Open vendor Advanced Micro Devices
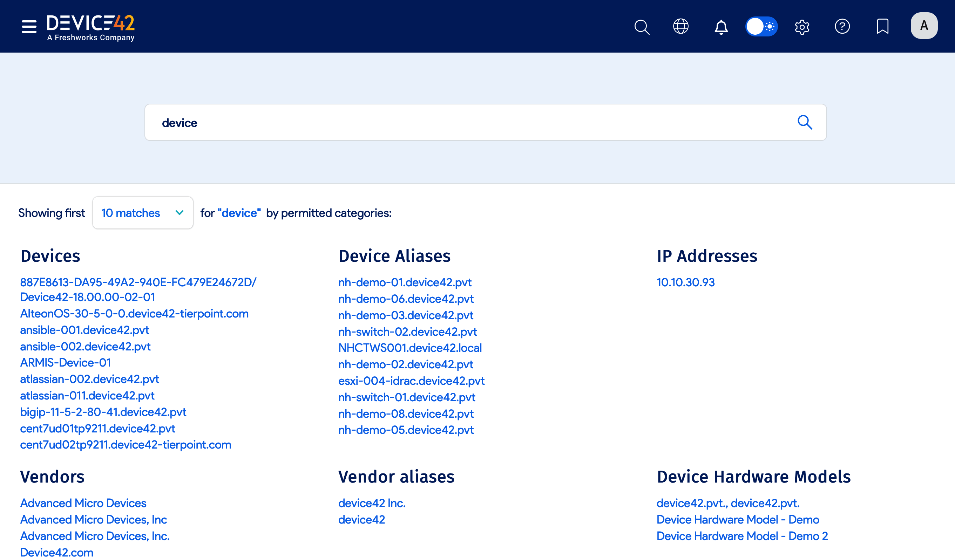955x560 pixels. point(83,503)
